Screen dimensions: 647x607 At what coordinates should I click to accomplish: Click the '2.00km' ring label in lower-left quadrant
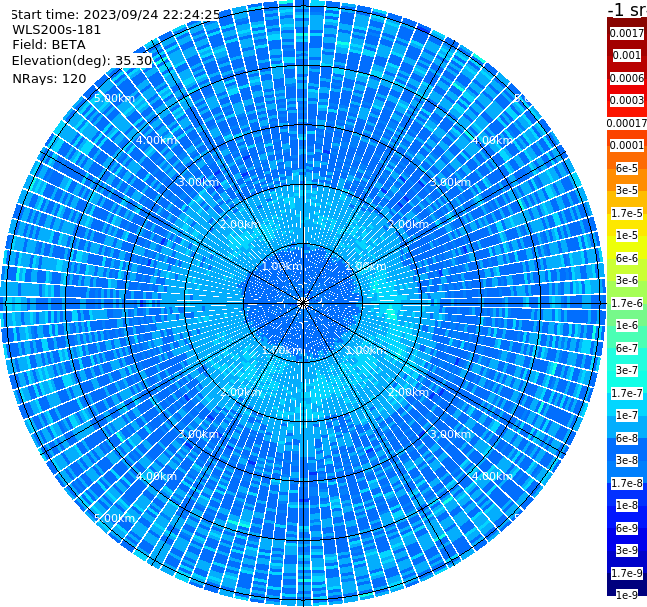241,392
